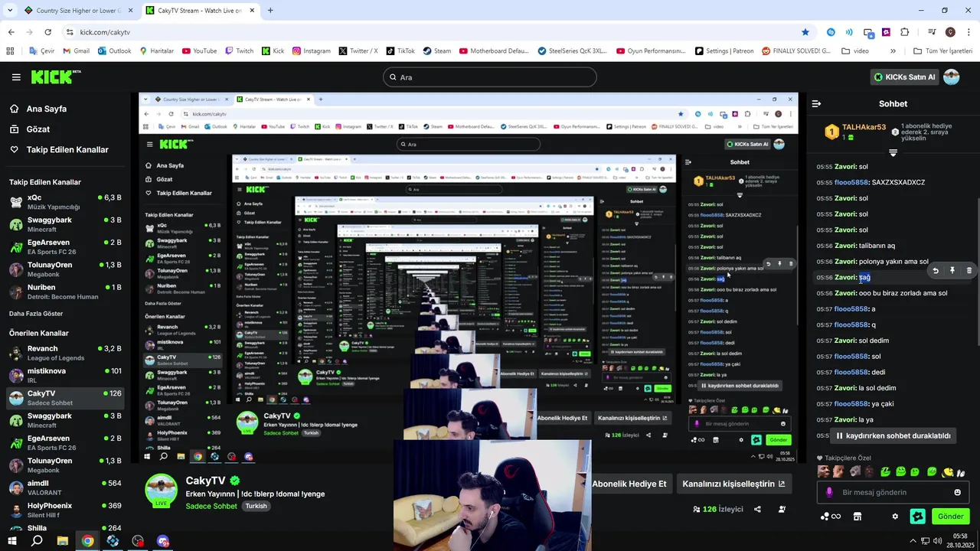Open EgeArseven in followed channels
This screenshot has width=980, height=551.
pyautogui.click(x=64, y=246)
